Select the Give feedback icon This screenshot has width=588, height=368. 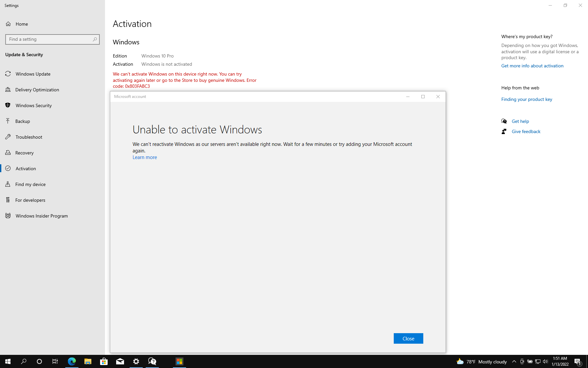tap(504, 131)
